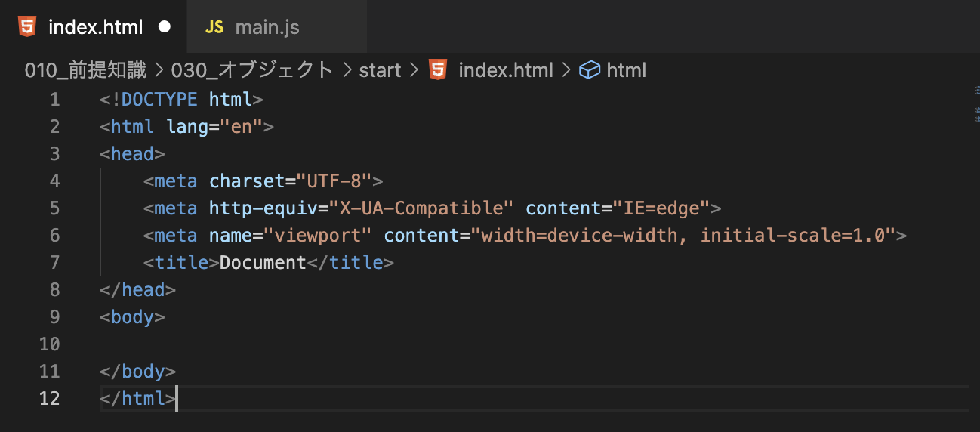Click the chevron after 010_前提知識 breadcrumb

click(159, 70)
